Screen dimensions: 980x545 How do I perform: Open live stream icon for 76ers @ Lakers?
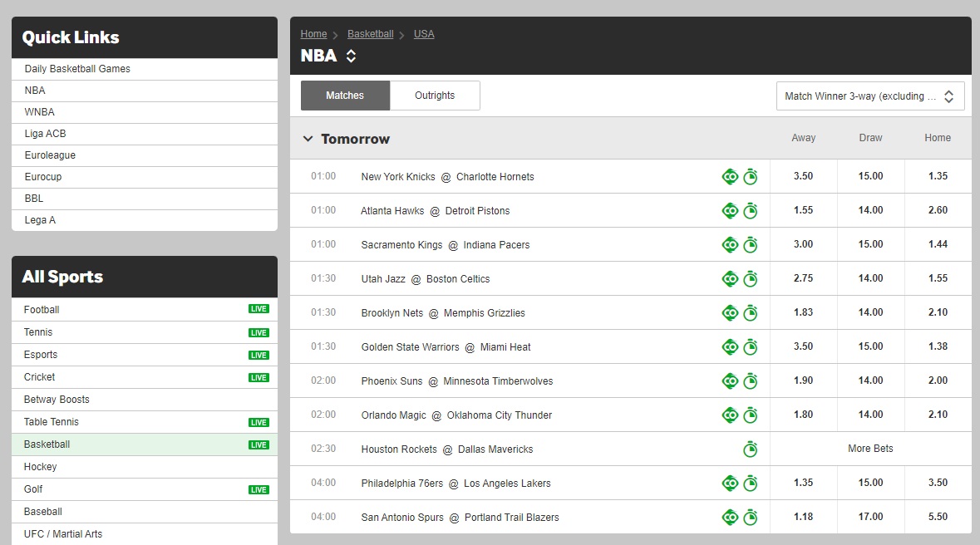pyautogui.click(x=730, y=484)
